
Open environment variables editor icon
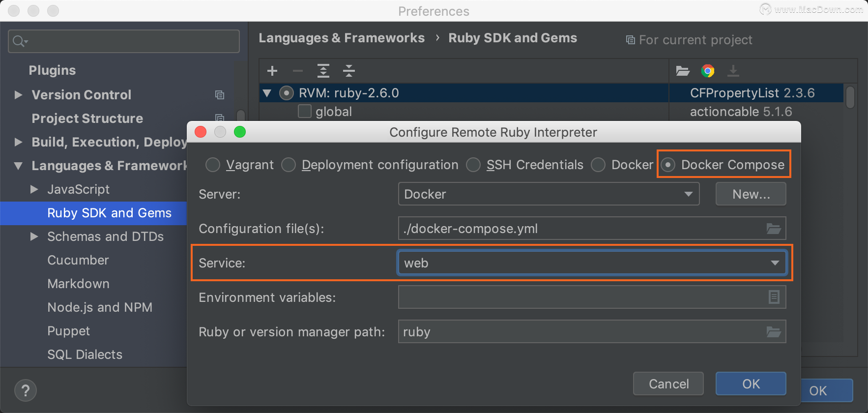774,297
